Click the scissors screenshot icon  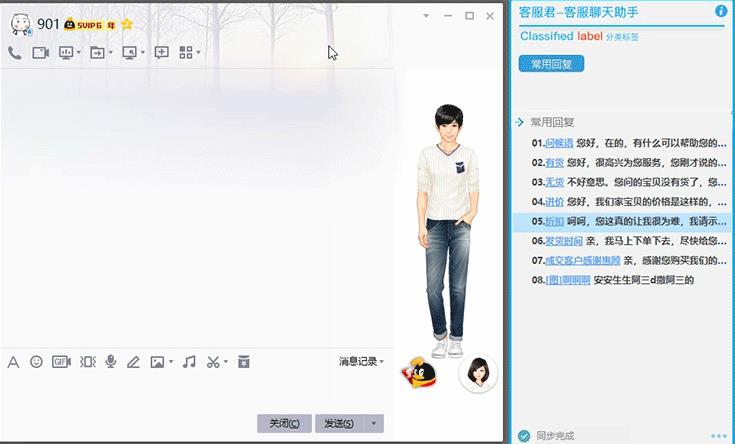tap(213, 361)
